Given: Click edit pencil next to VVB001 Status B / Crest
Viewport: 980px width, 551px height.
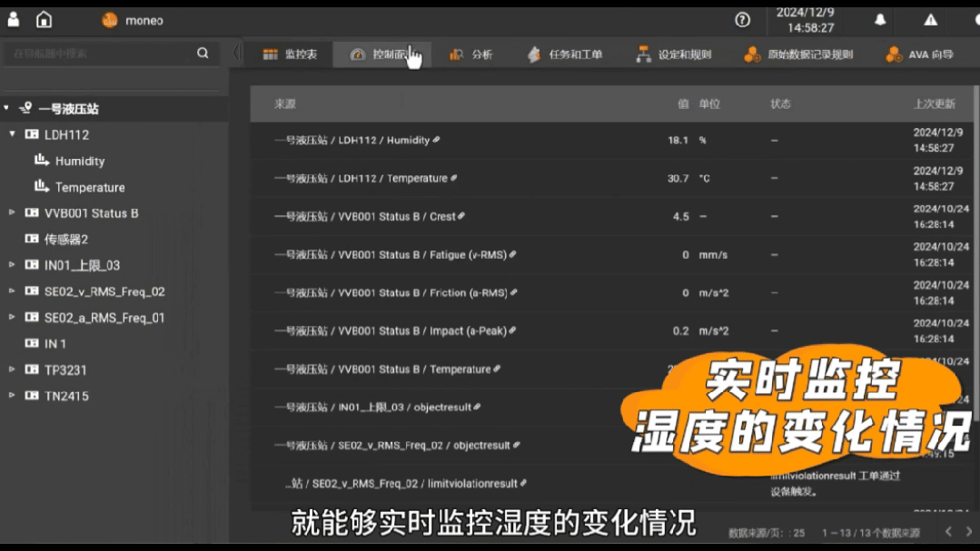Looking at the screenshot, I should point(461,216).
